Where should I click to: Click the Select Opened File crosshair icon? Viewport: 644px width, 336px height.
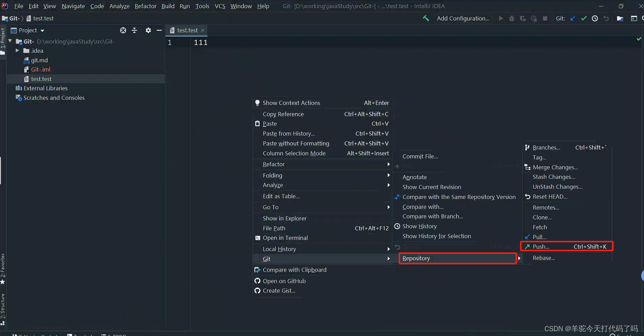123,30
